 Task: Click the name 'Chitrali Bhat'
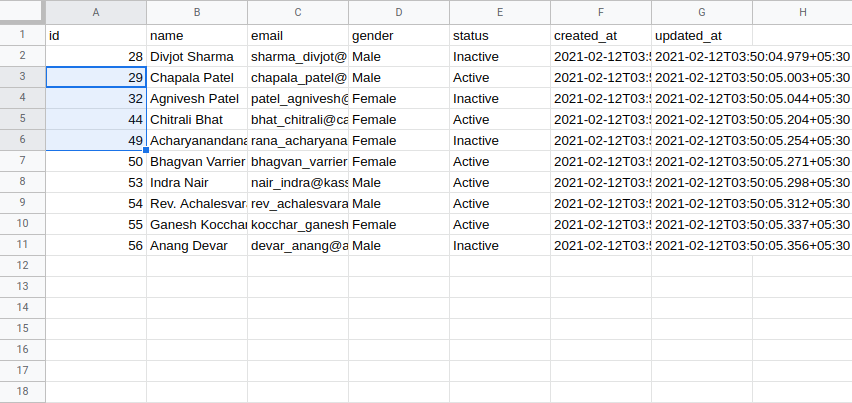coord(197,119)
